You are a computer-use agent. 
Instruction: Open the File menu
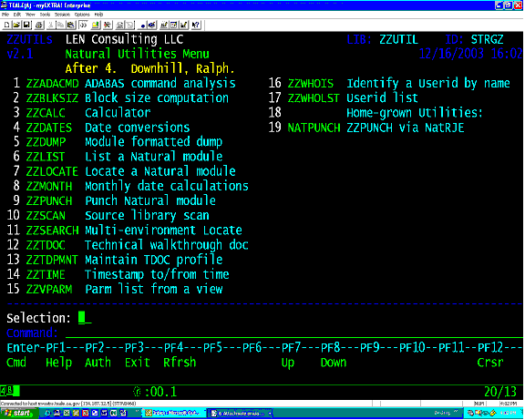5,15
